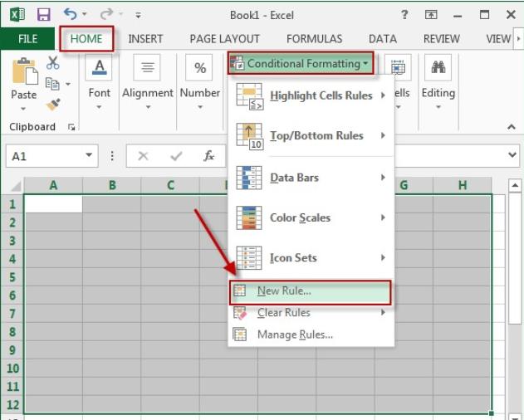This screenshot has width=524, height=420.
Task: Click the Redo arrow icon
Action: point(106,14)
